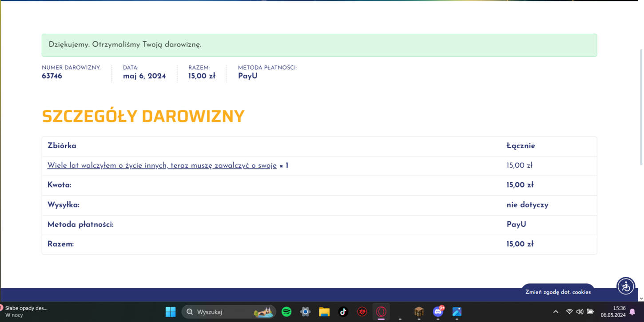Click the battery status icon in tray
Image resolution: width=644 pixels, height=322 pixels.
tap(590, 312)
